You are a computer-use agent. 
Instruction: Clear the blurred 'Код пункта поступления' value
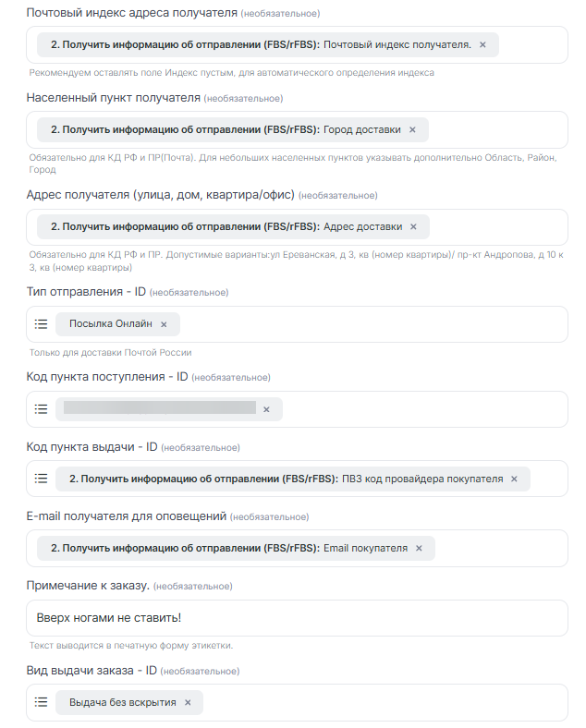pyautogui.click(x=266, y=409)
